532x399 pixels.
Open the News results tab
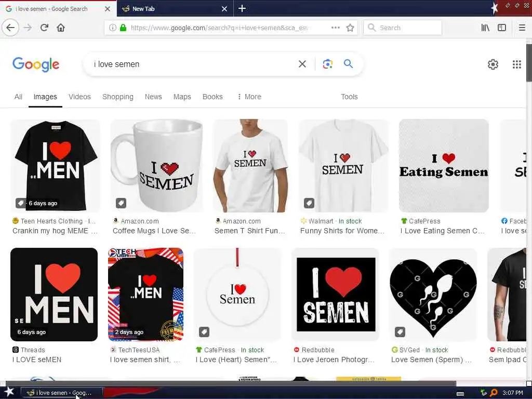point(153,97)
